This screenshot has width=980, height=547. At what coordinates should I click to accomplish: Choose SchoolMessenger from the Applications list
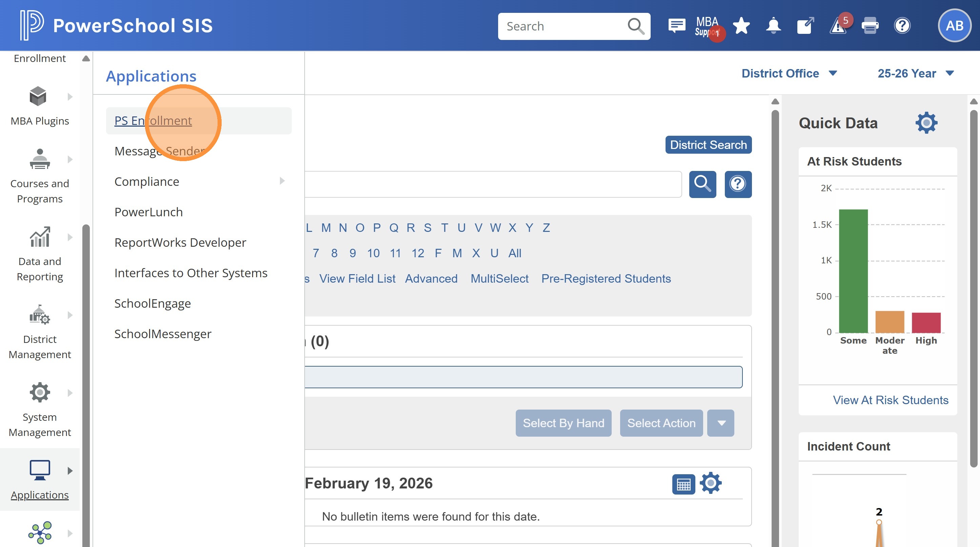(162, 333)
